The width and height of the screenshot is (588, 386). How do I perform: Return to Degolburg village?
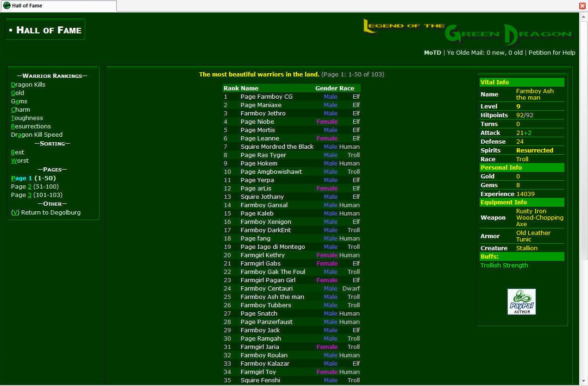pos(46,213)
